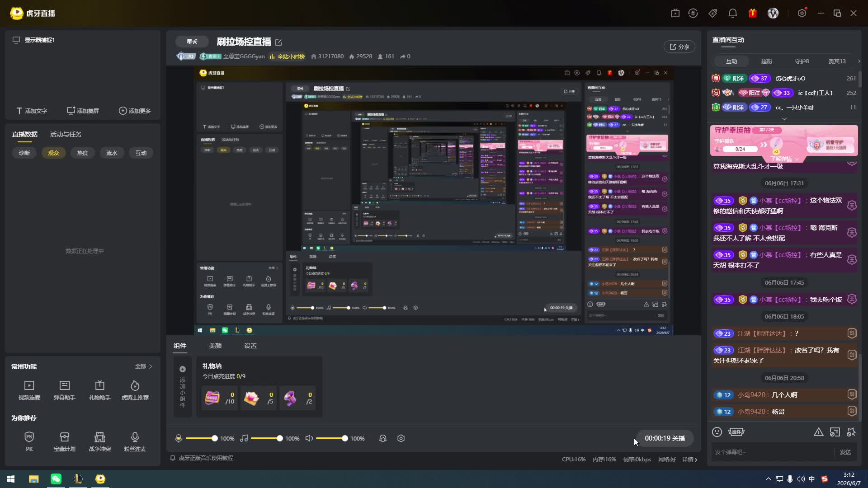Open 添加更多 source options
This screenshot has height=488, width=868.
pyautogui.click(x=135, y=111)
